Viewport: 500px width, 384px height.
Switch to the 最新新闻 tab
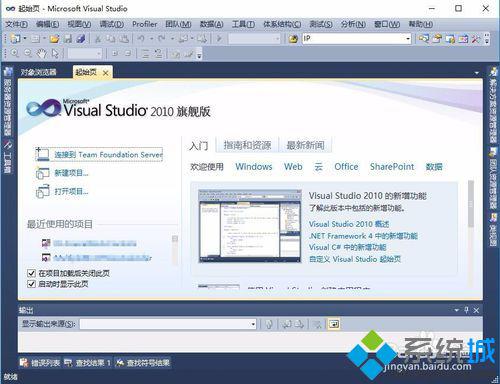(305, 145)
